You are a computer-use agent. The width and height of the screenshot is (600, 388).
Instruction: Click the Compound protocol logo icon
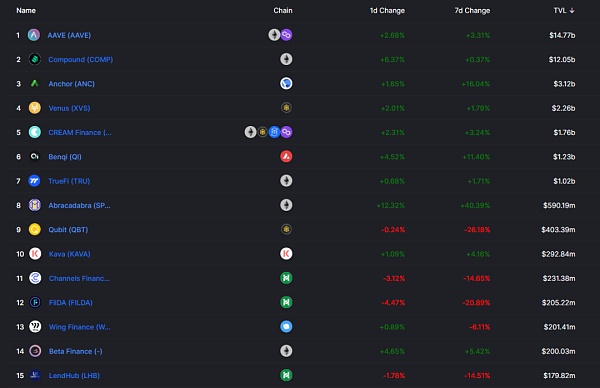[x=34, y=59]
